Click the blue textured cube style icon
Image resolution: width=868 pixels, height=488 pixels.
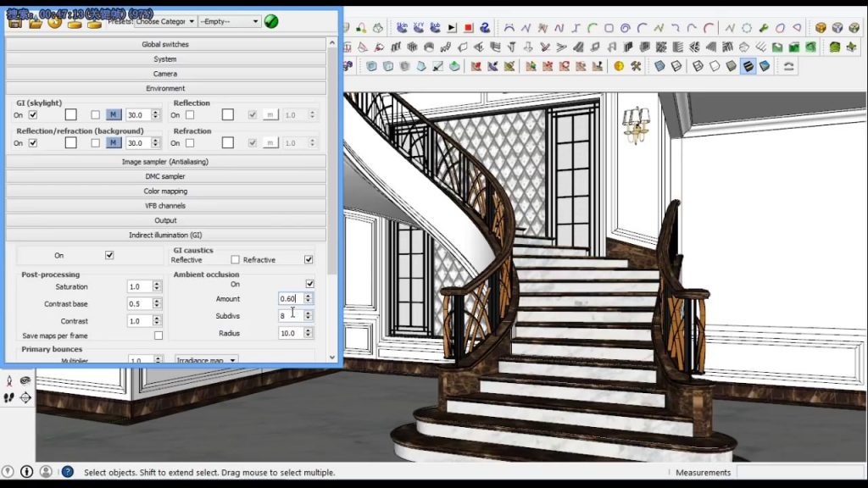click(765, 66)
